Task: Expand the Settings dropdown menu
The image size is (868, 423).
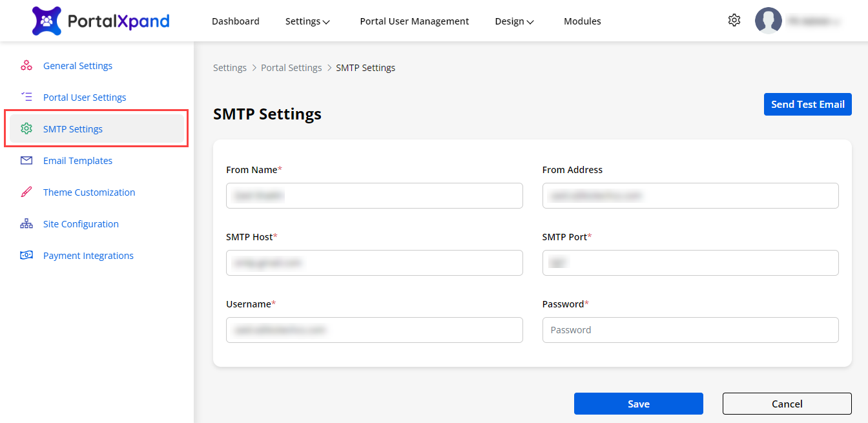Action: tap(307, 21)
